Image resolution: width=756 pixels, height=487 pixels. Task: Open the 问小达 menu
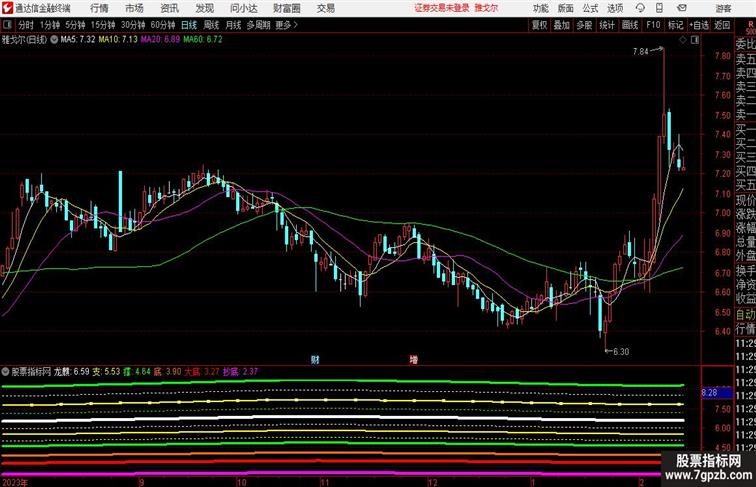pos(244,8)
